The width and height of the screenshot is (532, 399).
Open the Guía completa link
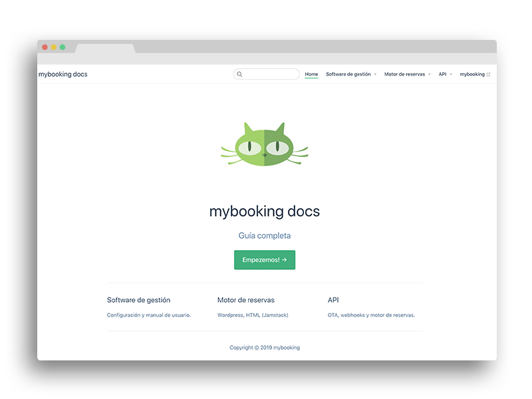(x=265, y=235)
